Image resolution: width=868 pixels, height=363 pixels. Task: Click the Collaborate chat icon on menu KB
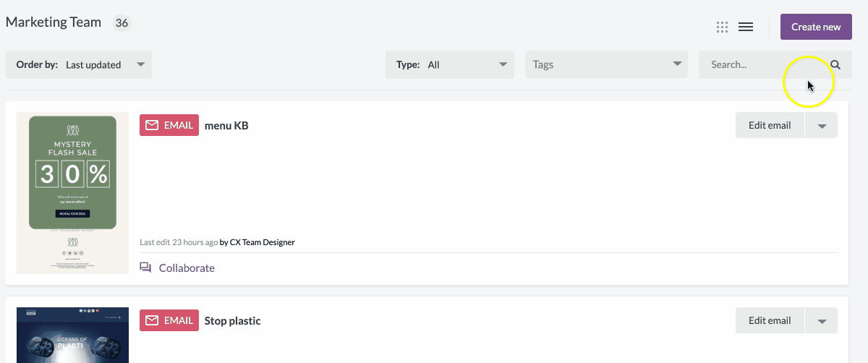coord(145,268)
